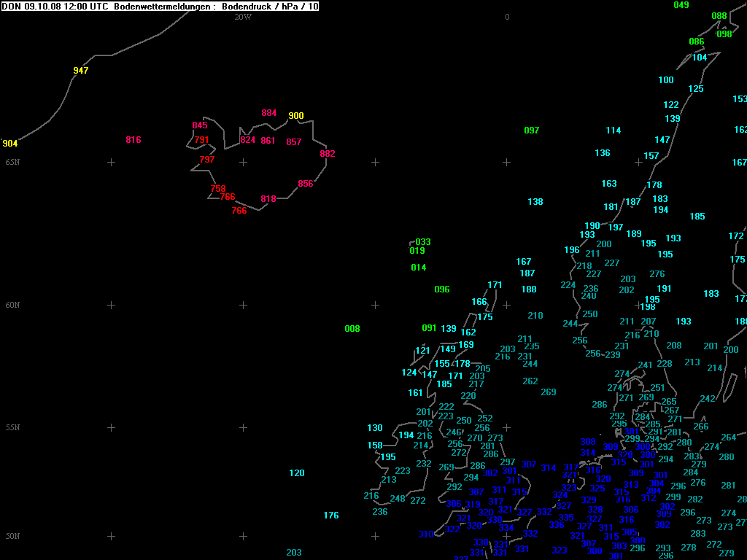Screen dimensions: 747x560
Task: Select the cyan 114 pressure value
Action: coord(614,131)
